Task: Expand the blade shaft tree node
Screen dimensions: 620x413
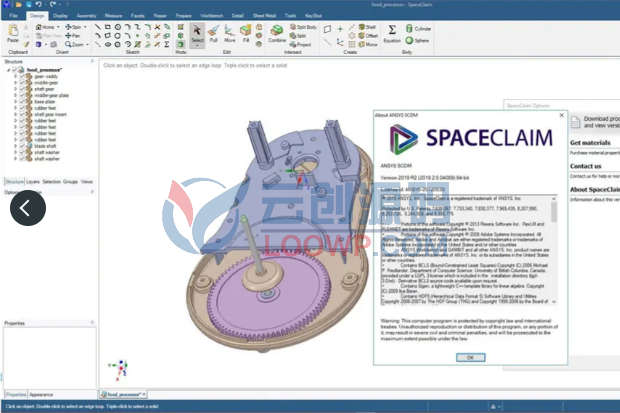Action: (x=15, y=146)
